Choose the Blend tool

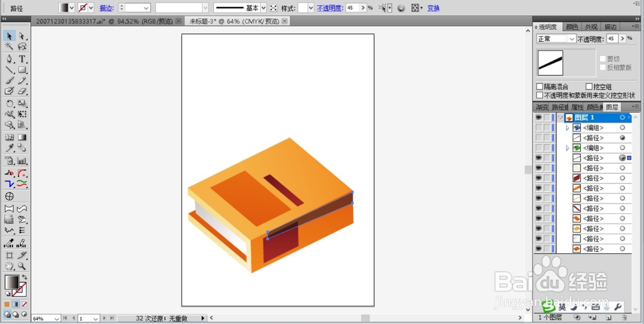(x=22, y=148)
